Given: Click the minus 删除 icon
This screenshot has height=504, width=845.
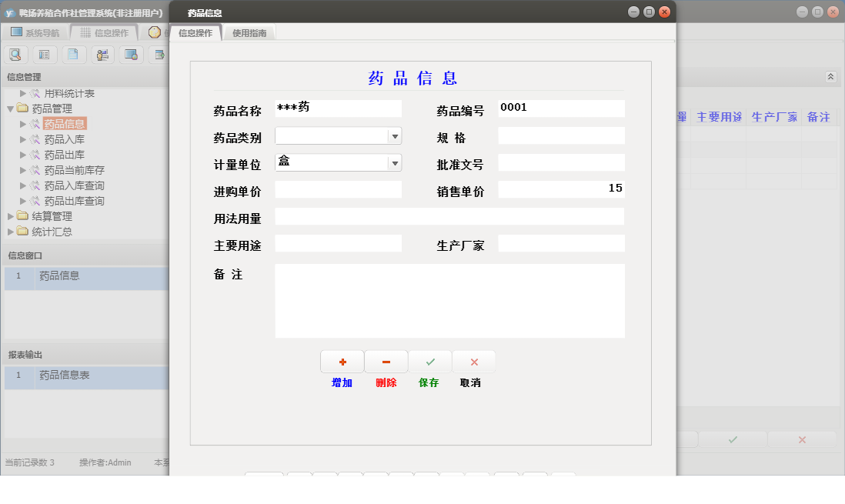Looking at the screenshot, I should tap(386, 361).
